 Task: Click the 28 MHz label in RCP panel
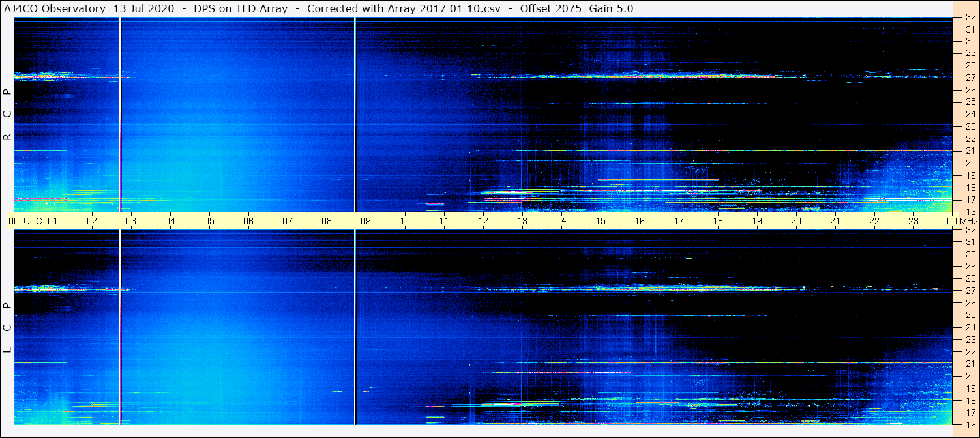[x=970, y=65]
